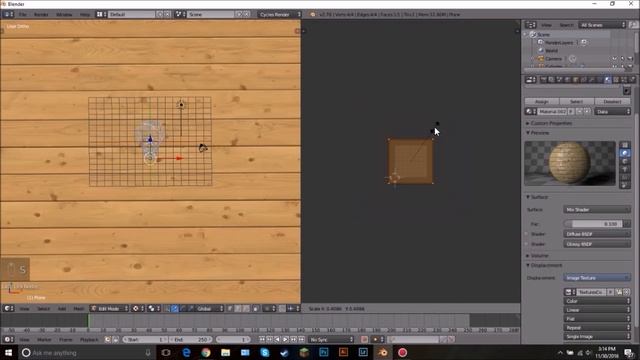This screenshot has height=360, width=640.
Task: Click the timeline Start frame field
Action: click(x=146, y=340)
